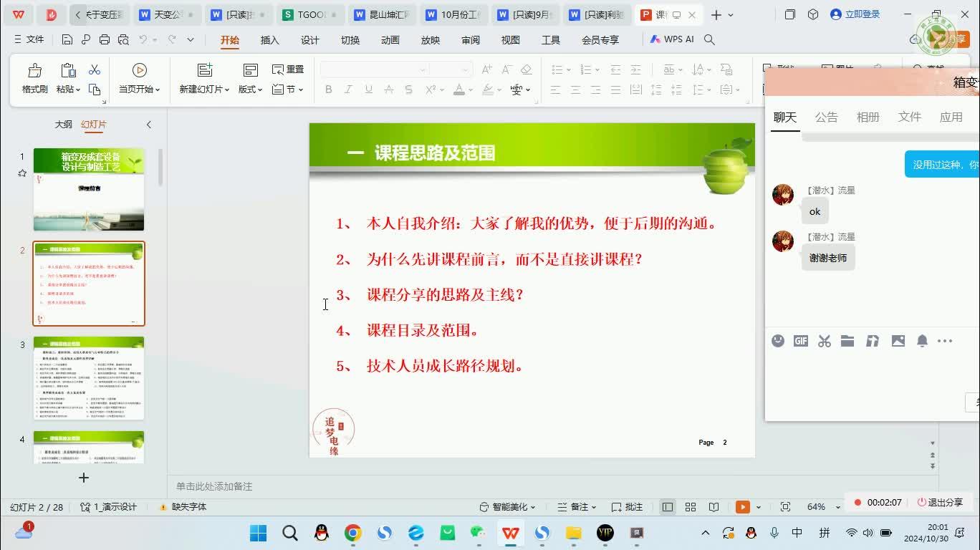
Task: Click the emoji smiley icon in chat toolbar
Action: coord(777,341)
